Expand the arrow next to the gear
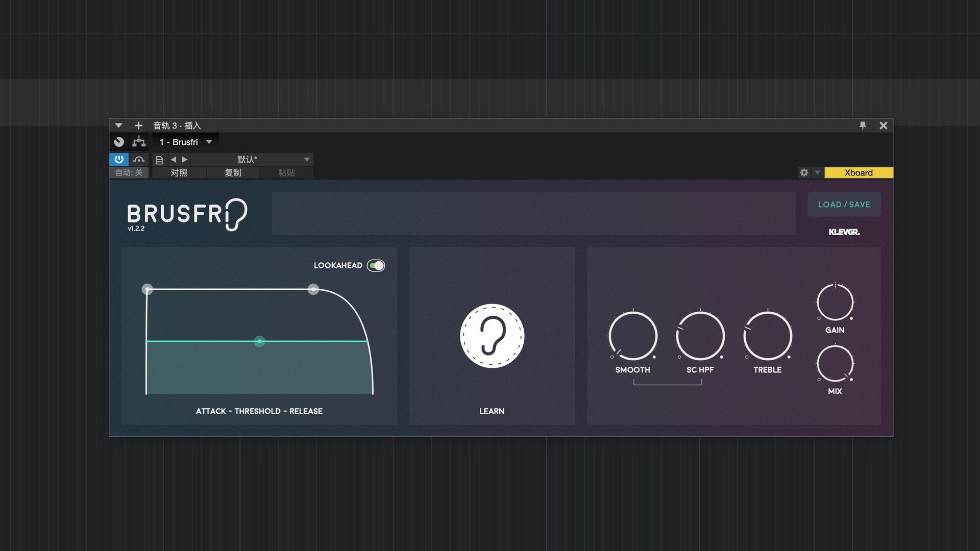980x551 pixels. click(818, 172)
